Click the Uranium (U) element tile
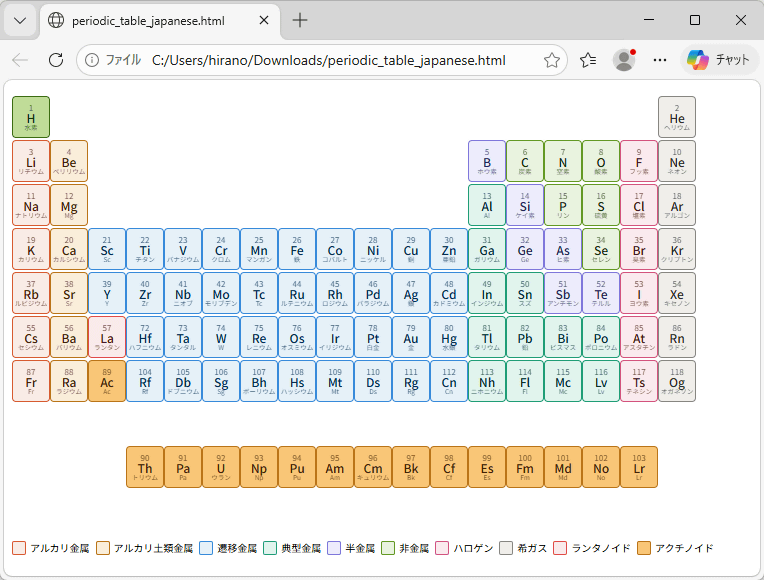 pos(221,466)
